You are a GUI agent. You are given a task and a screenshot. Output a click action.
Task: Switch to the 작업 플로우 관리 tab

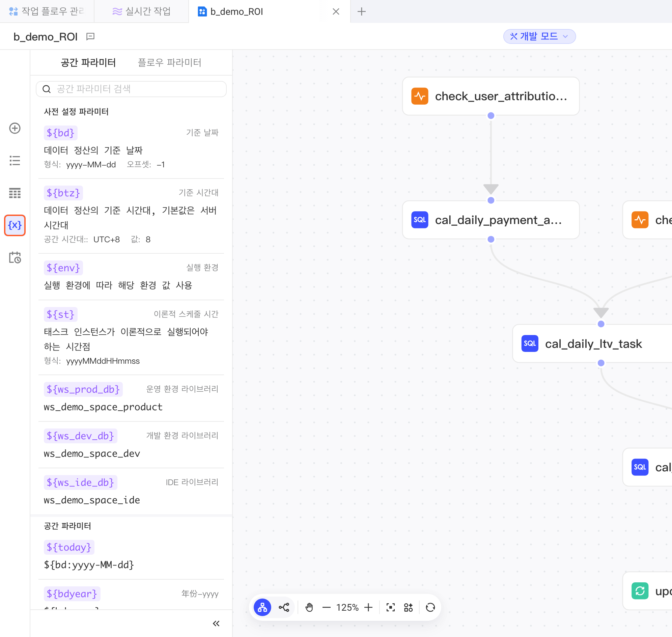coord(47,11)
